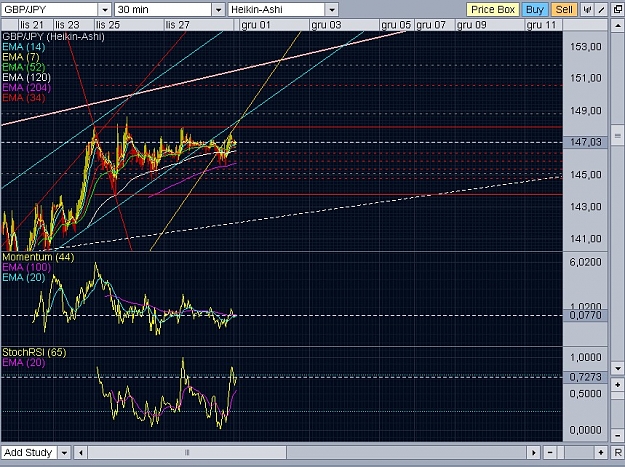Click the vertical zoom minus icon
This screenshot has height=467, width=625.
tap(617, 435)
